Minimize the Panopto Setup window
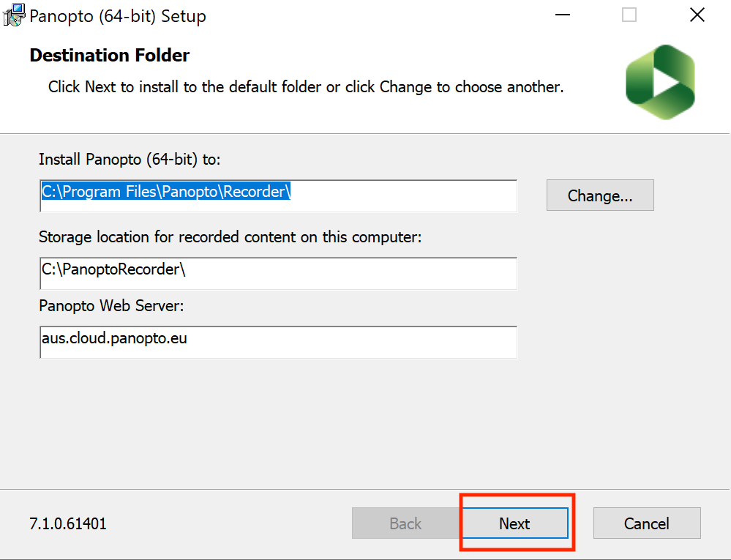This screenshot has width=731, height=560. (563, 15)
